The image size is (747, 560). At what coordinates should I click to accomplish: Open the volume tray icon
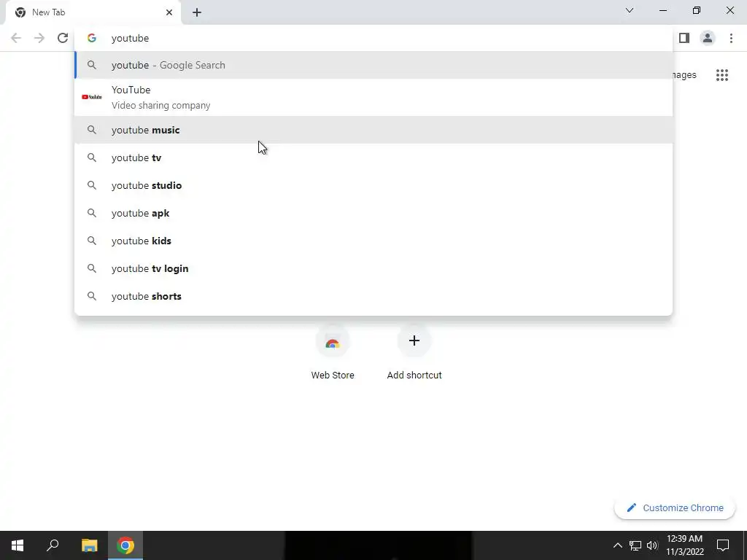point(652,545)
